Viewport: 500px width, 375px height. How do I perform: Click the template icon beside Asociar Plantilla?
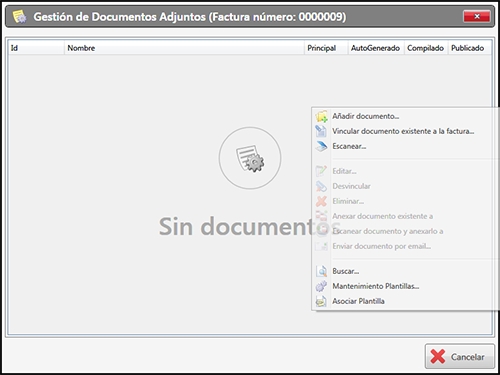click(x=321, y=301)
